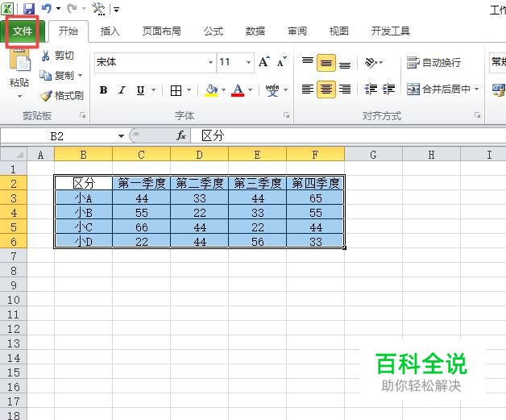Expand the fill color dropdown arrow
This screenshot has height=420, width=506.
tap(224, 90)
